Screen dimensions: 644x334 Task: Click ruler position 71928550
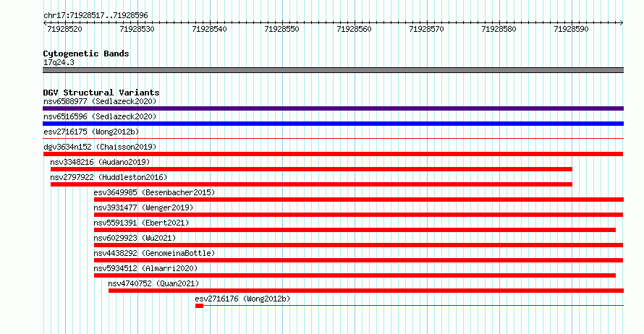tap(281, 29)
